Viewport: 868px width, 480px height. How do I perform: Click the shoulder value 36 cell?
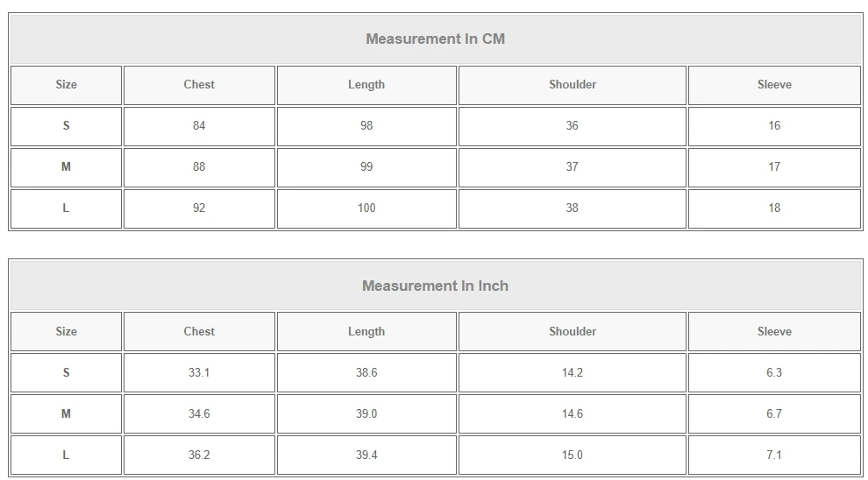pos(573,126)
